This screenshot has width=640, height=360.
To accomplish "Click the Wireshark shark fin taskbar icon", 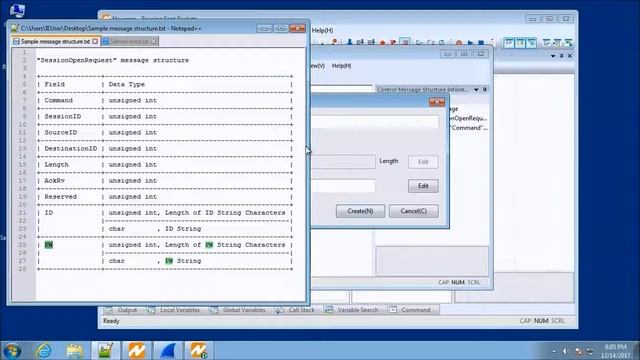I will click(168, 351).
